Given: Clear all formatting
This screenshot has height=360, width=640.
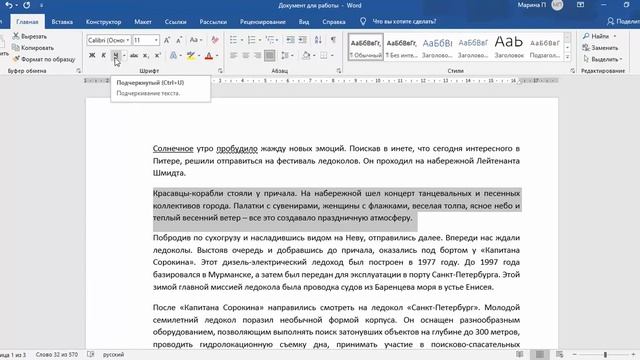Looking at the screenshot, I should pos(215,40).
